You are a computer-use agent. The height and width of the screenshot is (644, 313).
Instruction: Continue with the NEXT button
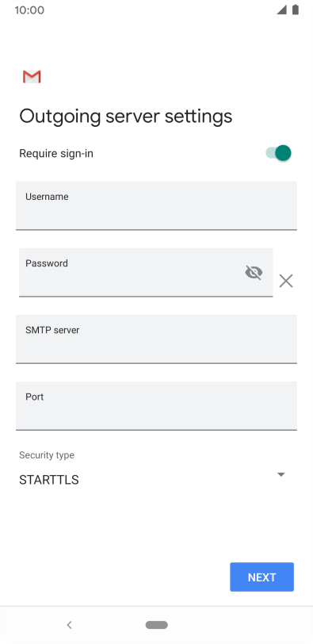[261, 577]
